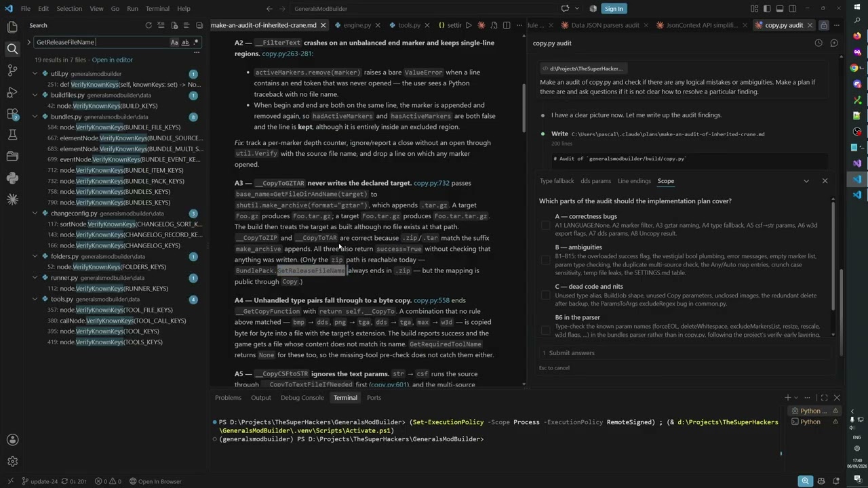Navigate back with the arrow in title bar

(269, 9)
